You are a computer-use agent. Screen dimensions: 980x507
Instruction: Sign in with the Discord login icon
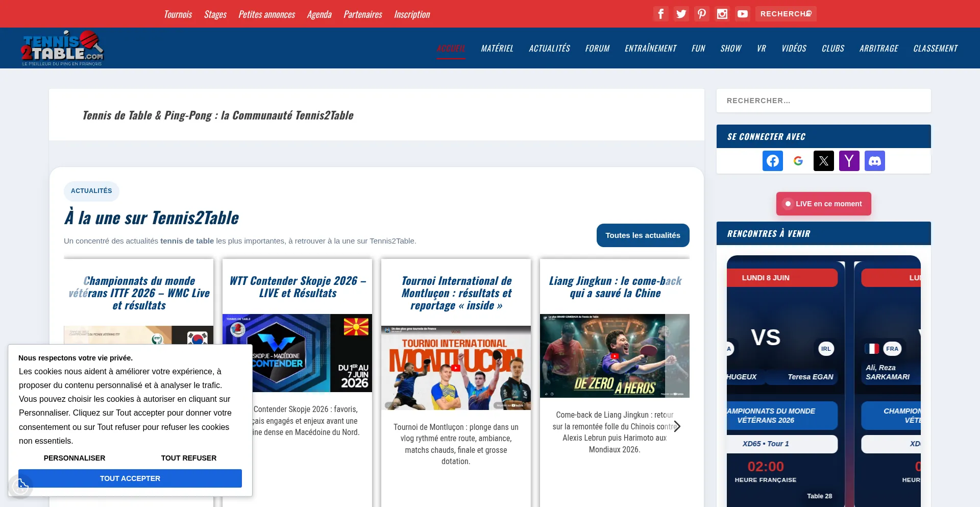[x=875, y=161]
